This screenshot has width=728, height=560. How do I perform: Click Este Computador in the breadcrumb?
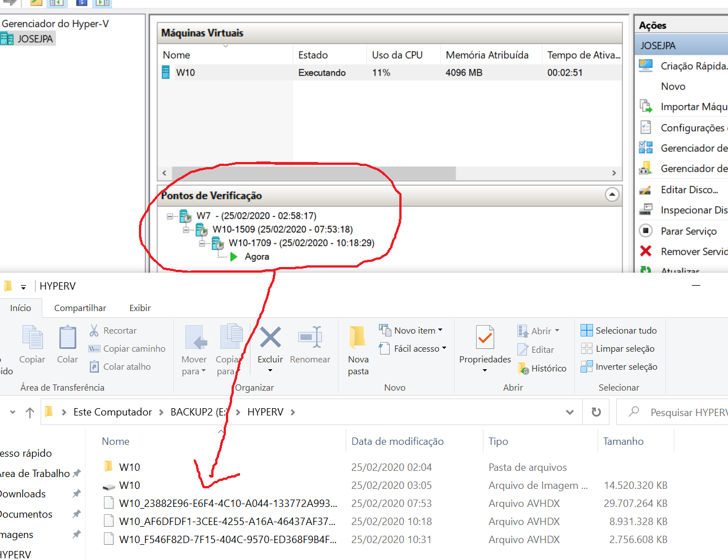tap(112, 412)
